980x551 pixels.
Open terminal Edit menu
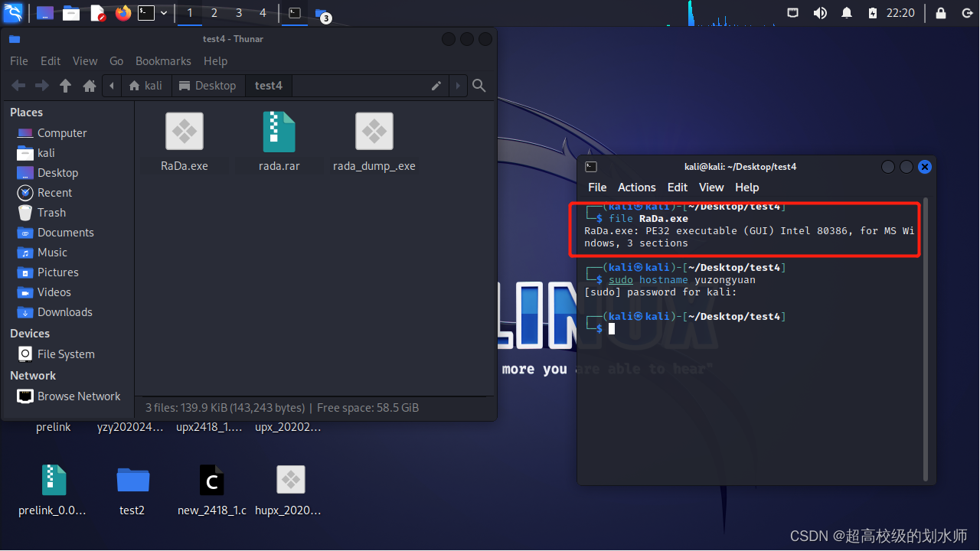678,187
